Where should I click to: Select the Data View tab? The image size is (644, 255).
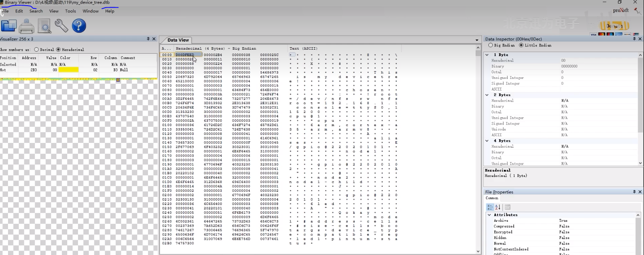point(178,40)
